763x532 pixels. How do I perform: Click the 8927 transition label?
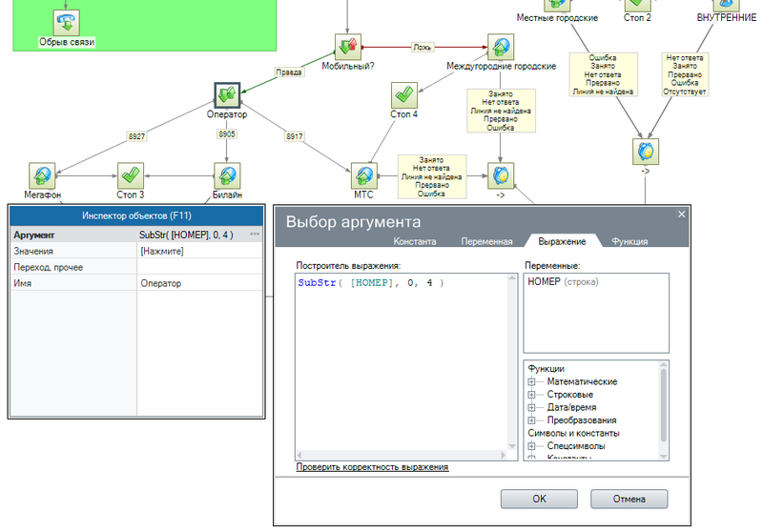coord(136,136)
